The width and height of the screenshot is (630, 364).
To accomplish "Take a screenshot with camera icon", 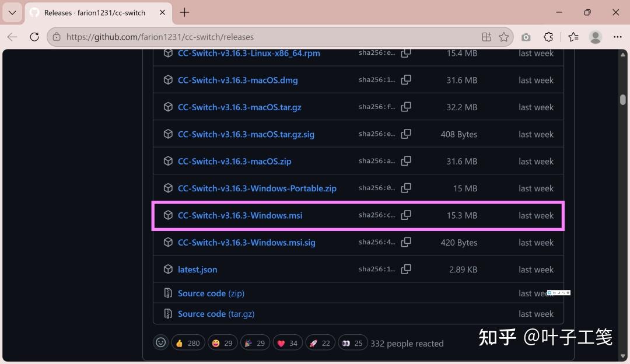I will 526,37.
